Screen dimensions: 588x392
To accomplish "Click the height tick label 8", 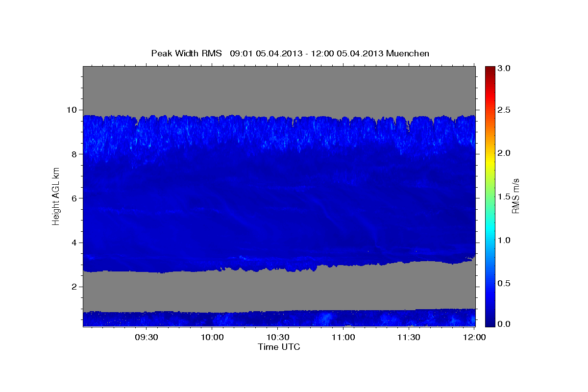I will coord(74,154).
